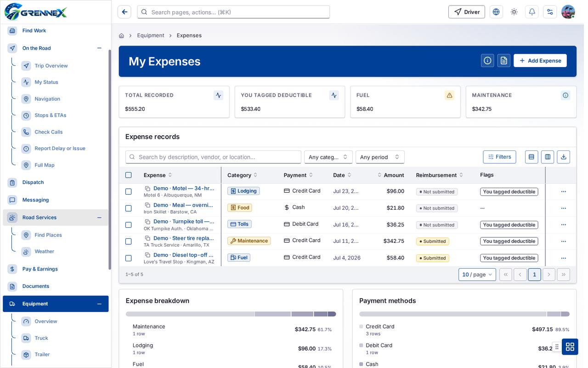Open Pay & Earnings in the sidebar
Viewport: 588px width, 368px height.
pos(40,269)
